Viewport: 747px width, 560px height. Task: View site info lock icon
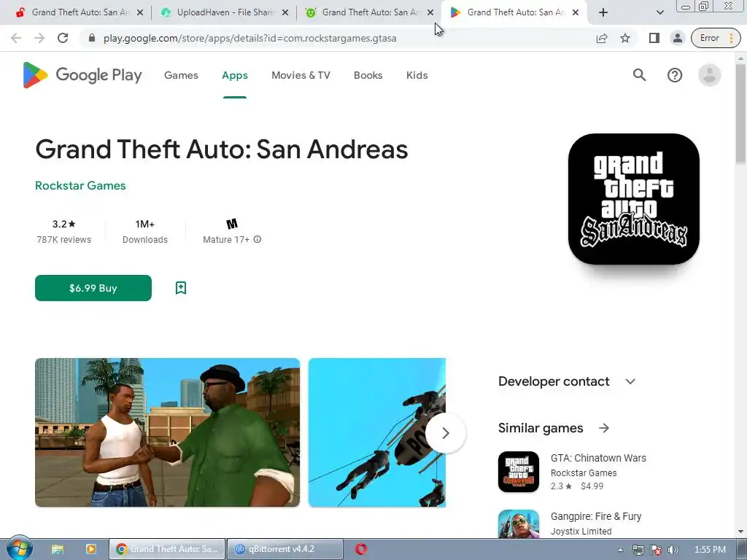pos(91,38)
